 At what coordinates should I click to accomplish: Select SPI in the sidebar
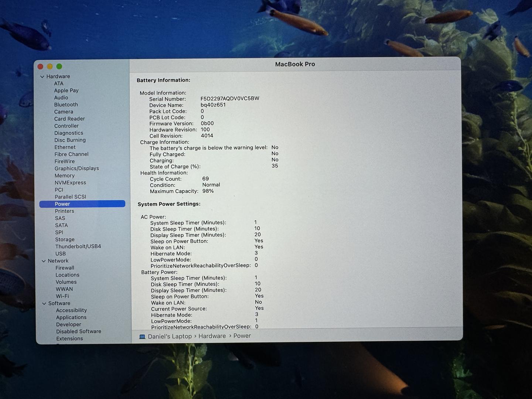(x=59, y=232)
